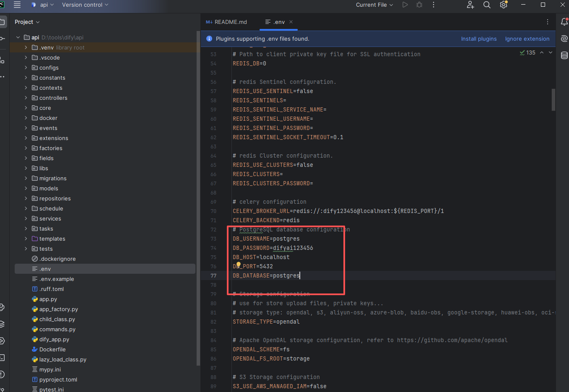Click the OPENDAL_SCHEME=fs line
Viewport: 569px width, 392px height.
[x=261, y=349]
